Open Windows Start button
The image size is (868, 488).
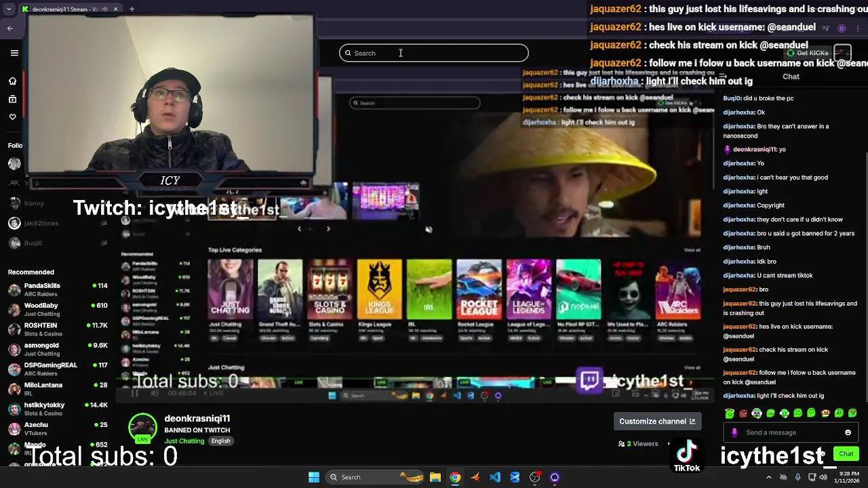click(314, 477)
